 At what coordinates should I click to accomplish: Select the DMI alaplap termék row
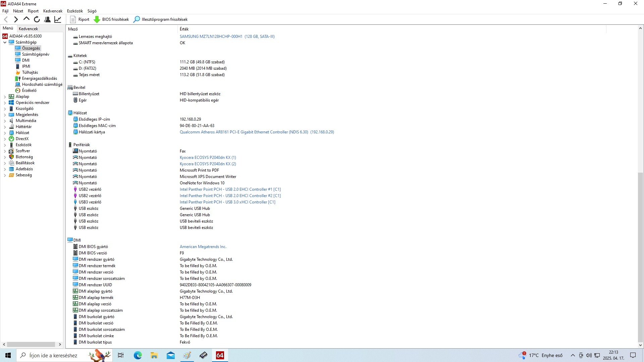[x=335, y=298]
